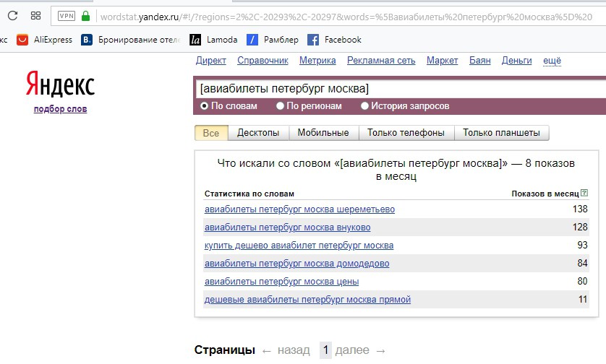Select the История запросов radio button
606x364 pixels.
click(x=364, y=105)
